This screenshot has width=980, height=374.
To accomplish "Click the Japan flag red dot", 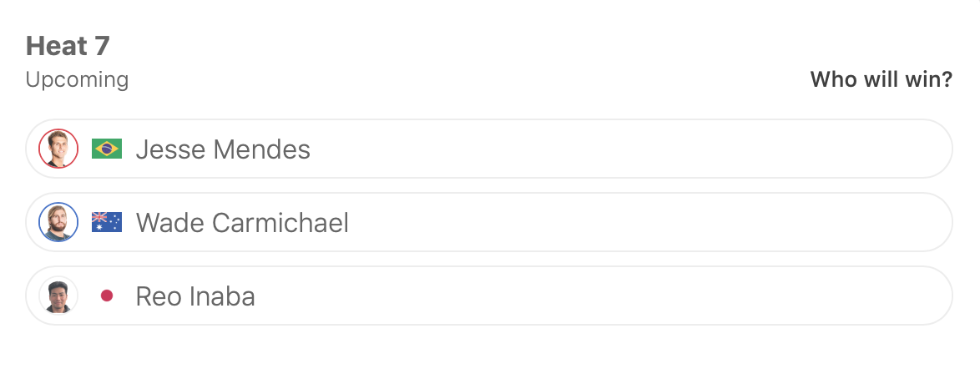I will pos(107,296).
